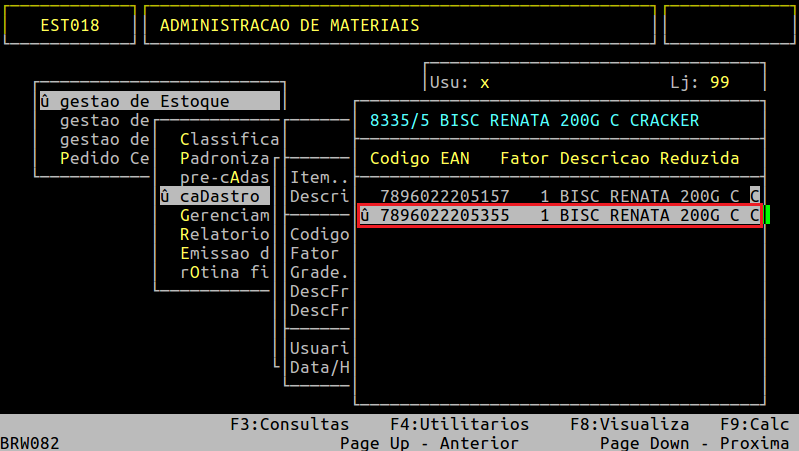Select the 'rOtina fi' submenu entry
The width and height of the screenshot is (799, 451).
click(x=224, y=272)
